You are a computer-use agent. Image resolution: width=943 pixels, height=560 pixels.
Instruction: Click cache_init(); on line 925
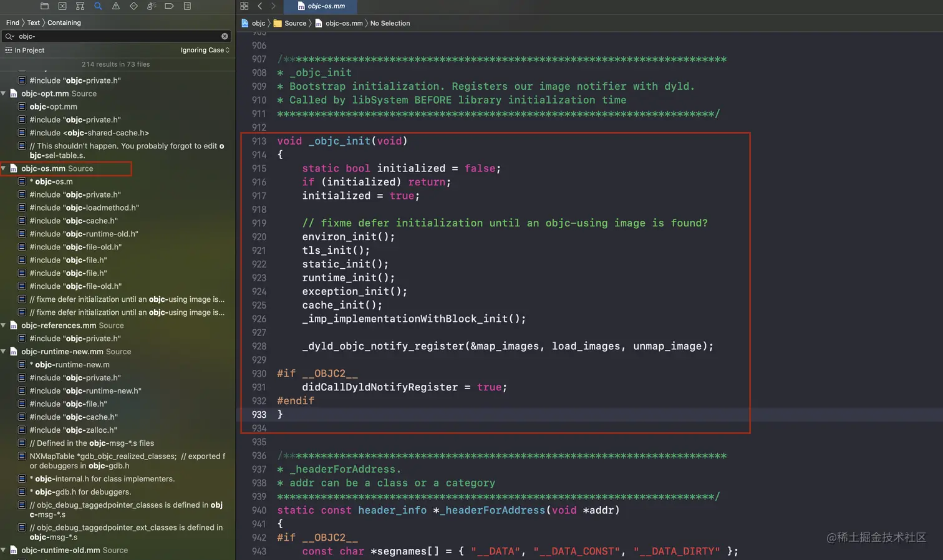(342, 305)
